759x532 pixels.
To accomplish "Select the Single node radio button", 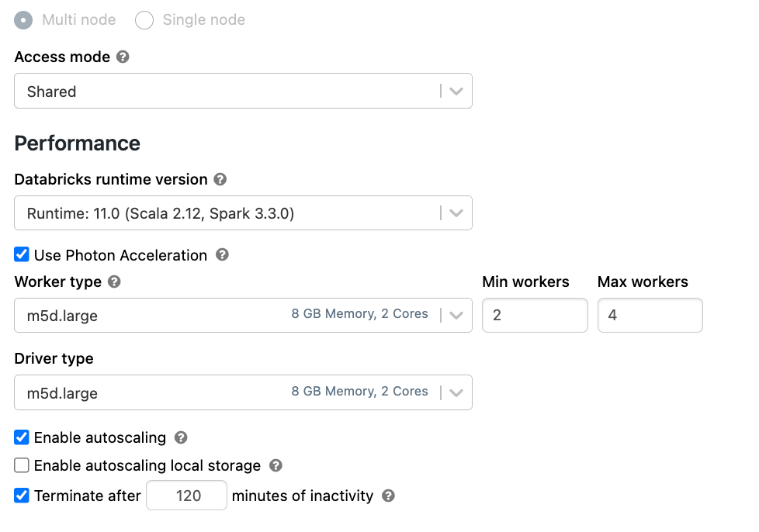I will [144, 20].
